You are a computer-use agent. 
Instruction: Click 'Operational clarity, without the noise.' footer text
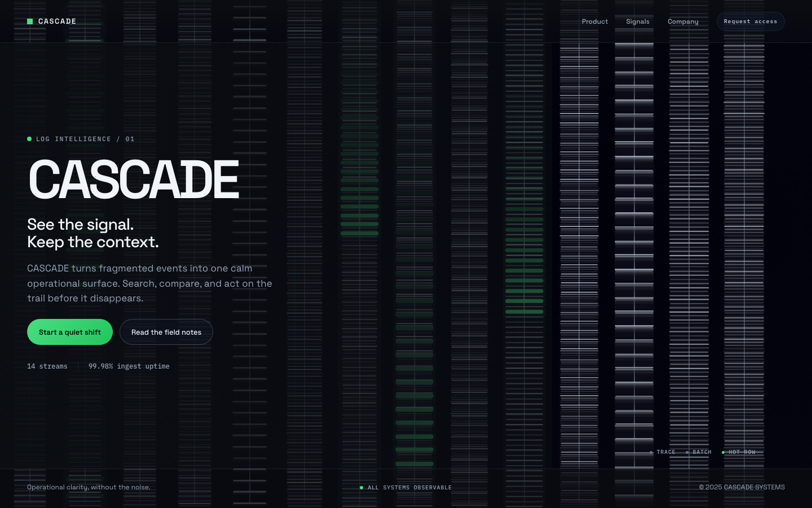tap(89, 487)
